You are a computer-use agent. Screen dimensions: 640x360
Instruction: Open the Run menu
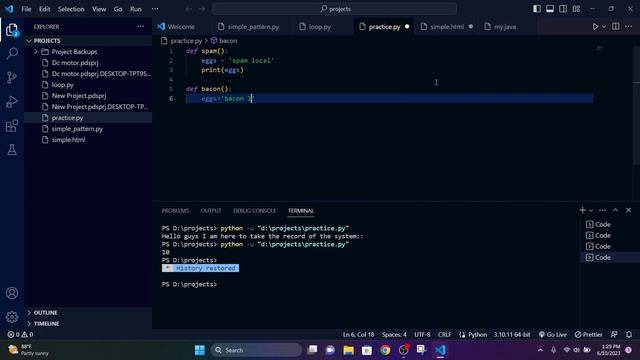click(136, 9)
